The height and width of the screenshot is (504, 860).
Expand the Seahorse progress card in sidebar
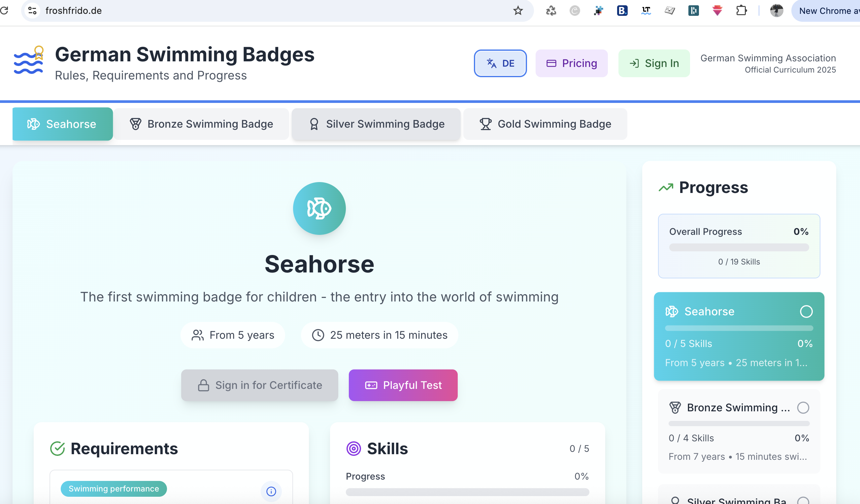739,336
